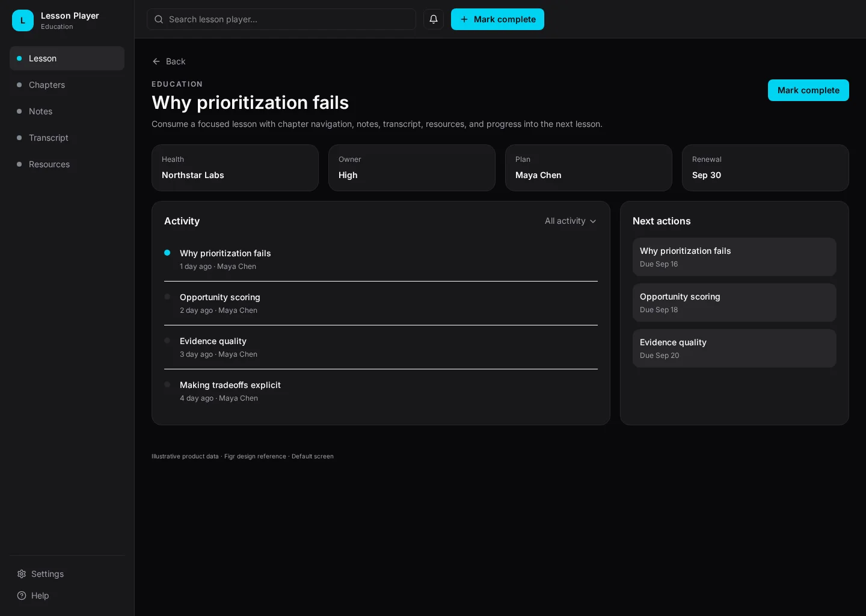Open next action due Sep 18

[x=734, y=303]
